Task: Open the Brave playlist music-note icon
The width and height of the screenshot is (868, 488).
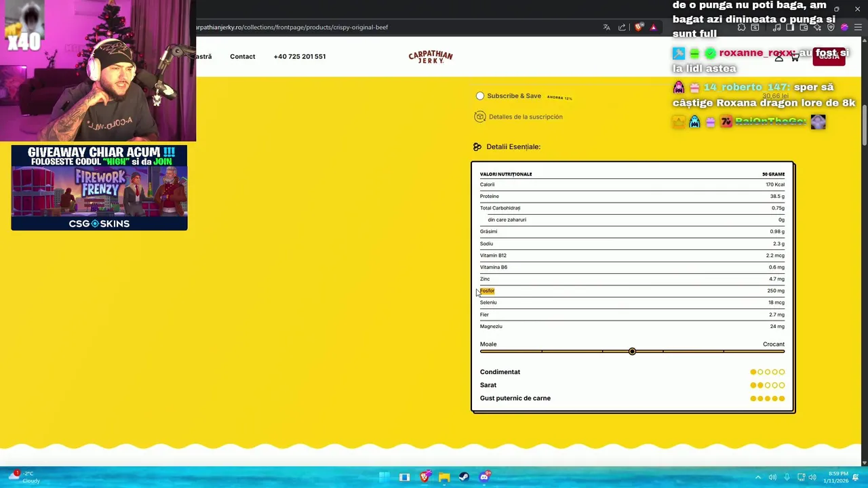Action: (778, 27)
